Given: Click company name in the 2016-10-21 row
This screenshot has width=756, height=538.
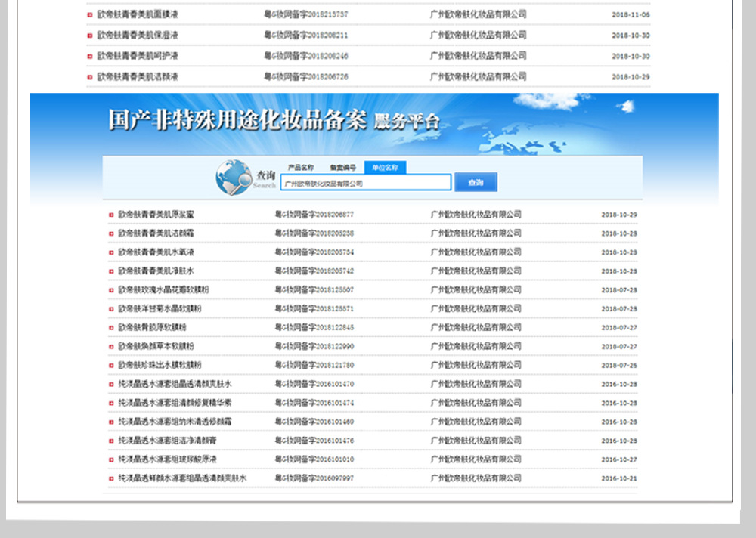Looking at the screenshot, I should (x=476, y=478).
